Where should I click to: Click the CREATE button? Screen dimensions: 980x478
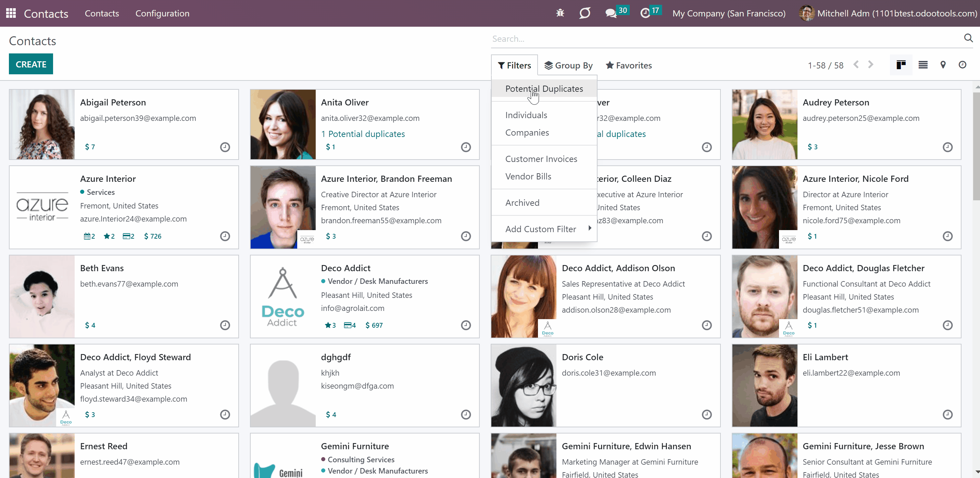tap(31, 64)
